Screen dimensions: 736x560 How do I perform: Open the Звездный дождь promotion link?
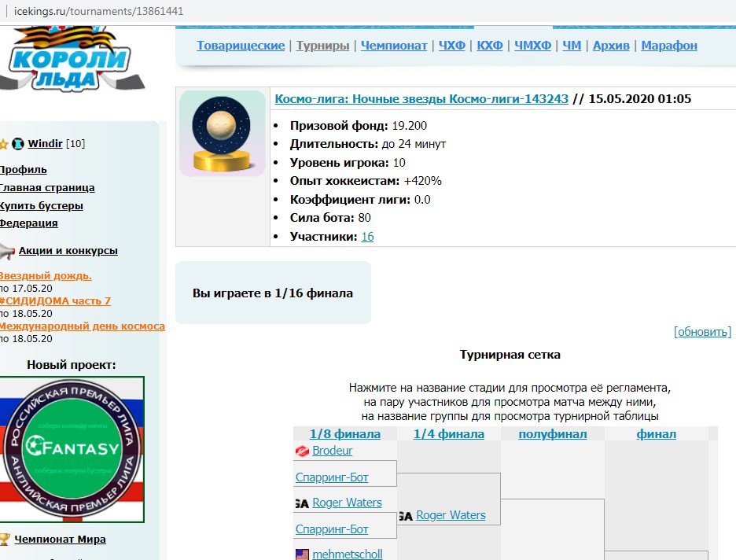point(46,276)
